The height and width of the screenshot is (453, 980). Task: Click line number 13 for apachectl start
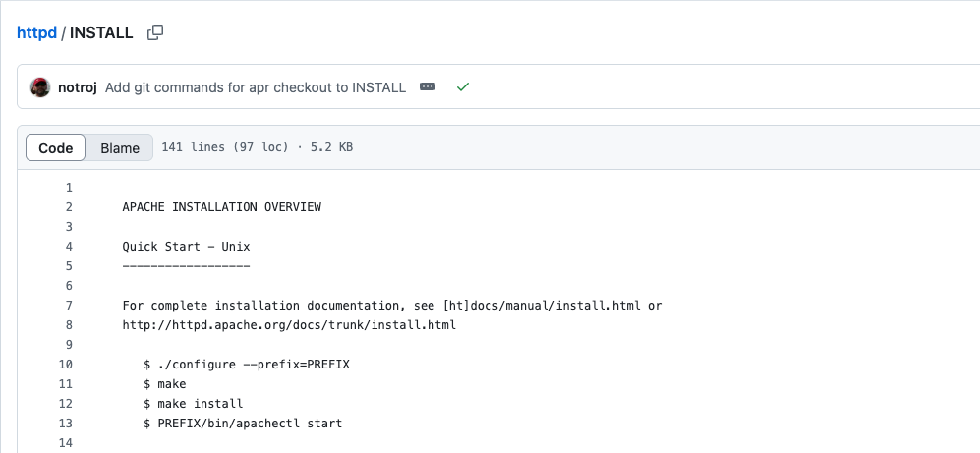pyautogui.click(x=66, y=424)
